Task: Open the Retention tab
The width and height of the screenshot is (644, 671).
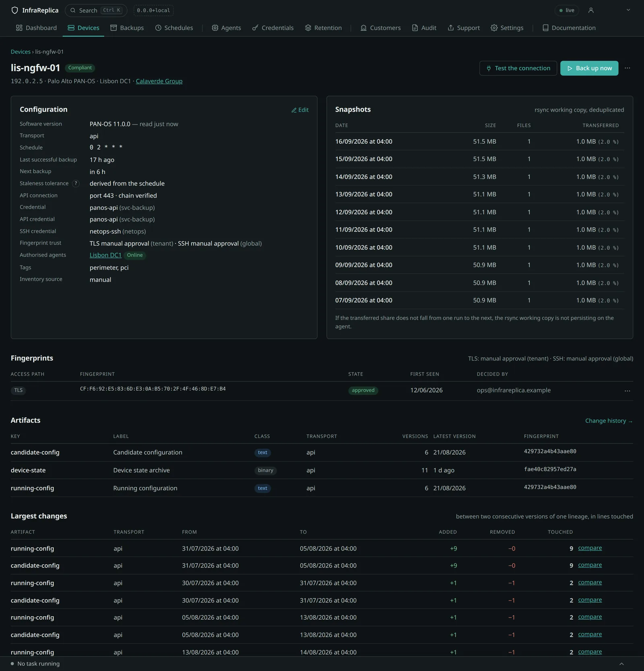Action: [323, 28]
